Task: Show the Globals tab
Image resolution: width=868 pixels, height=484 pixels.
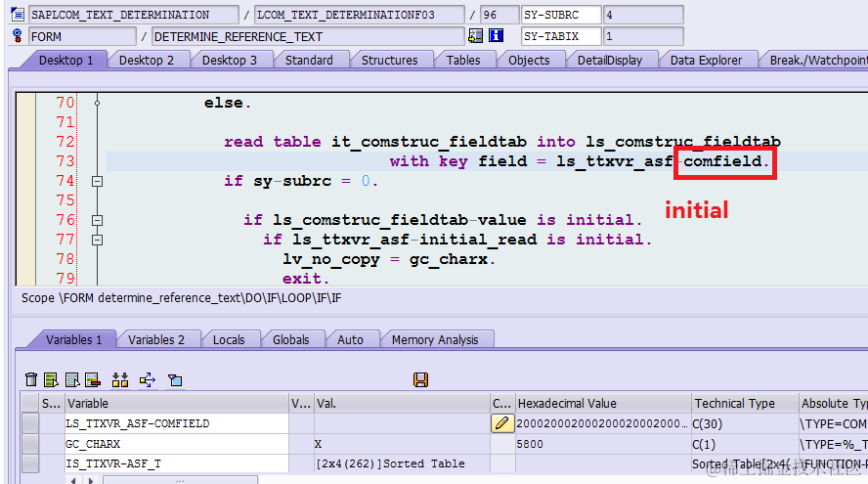Action: point(290,339)
